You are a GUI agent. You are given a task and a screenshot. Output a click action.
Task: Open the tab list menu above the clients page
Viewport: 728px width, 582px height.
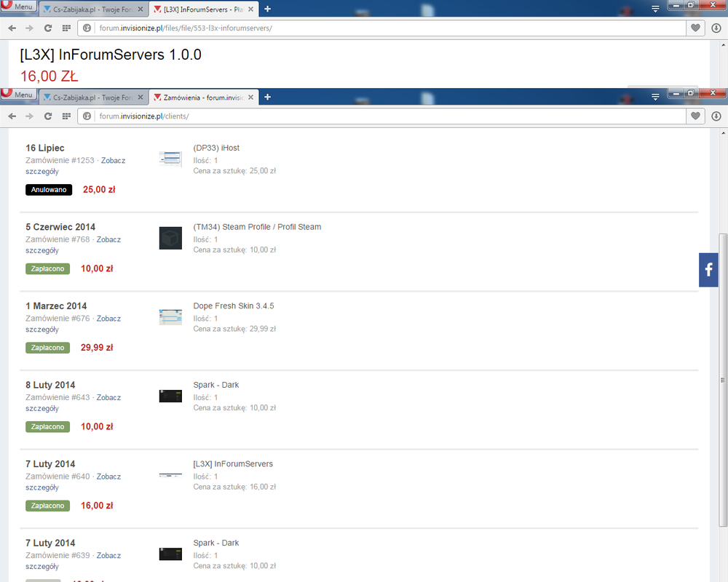coord(655,97)
